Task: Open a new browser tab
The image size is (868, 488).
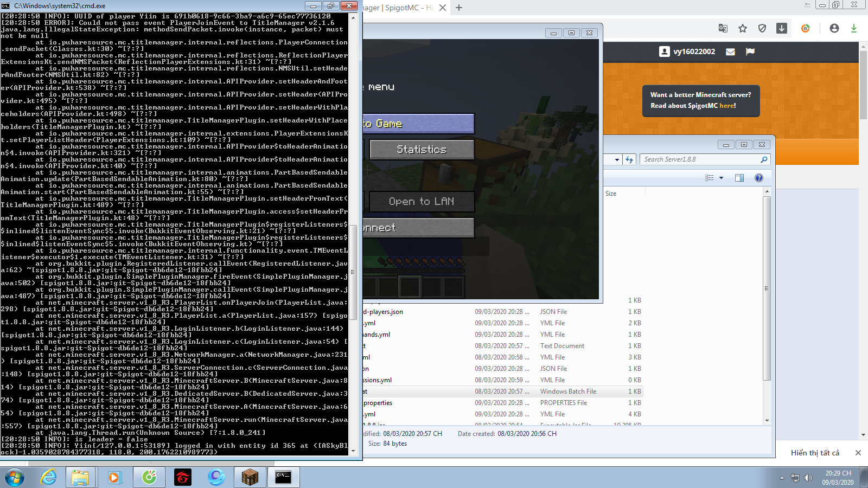Action: pyautogui.click(x=459, y=8)
